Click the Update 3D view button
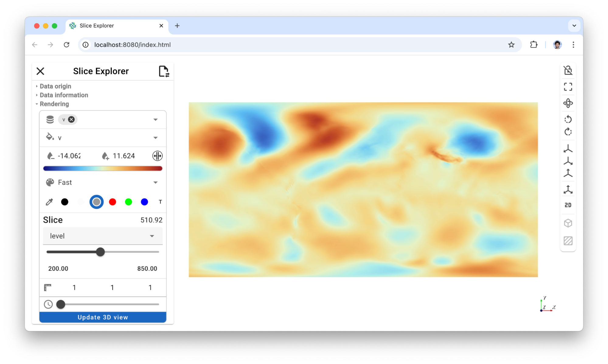 tap(102, 317)
